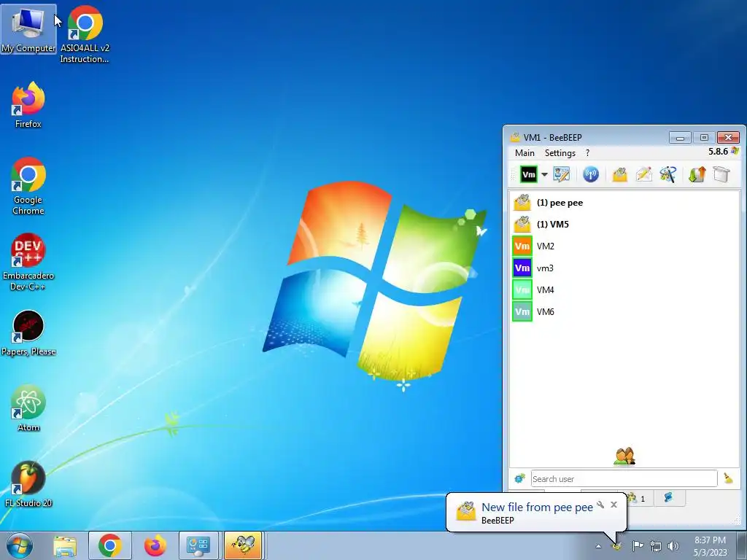The image size is (747, 560).
Task: Select ASIO4ALL v2 Instruction desktop shortcut
Action: (85, 34)
